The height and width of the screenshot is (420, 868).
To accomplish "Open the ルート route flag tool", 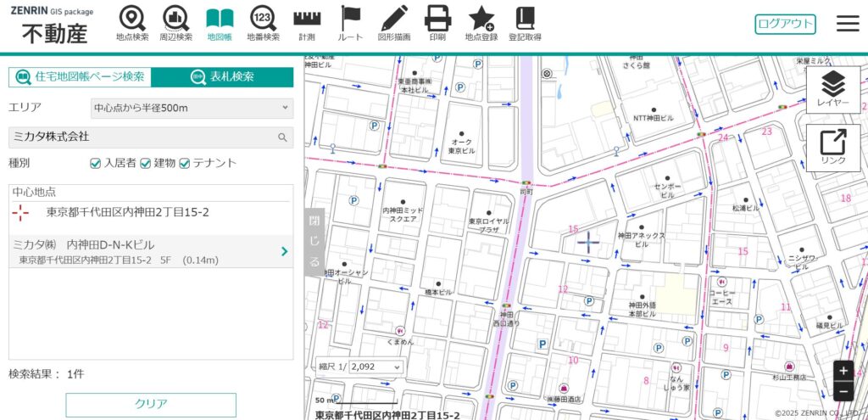I will coord(350,23).
